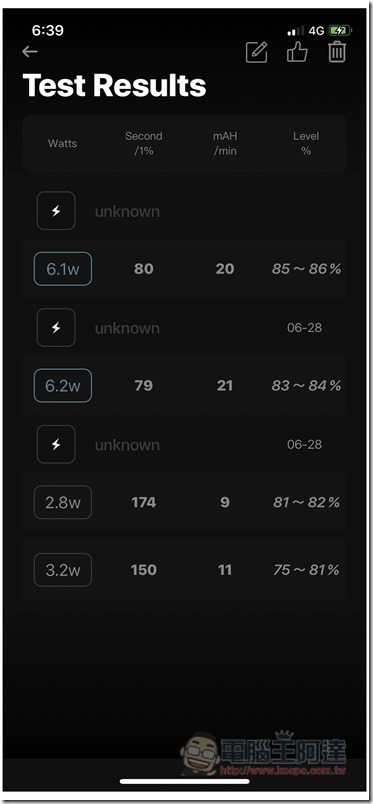This screenshot has width=373, height=804.
Task: Select the first lightning bolt charger icon
Action: (x=56, y=211)
